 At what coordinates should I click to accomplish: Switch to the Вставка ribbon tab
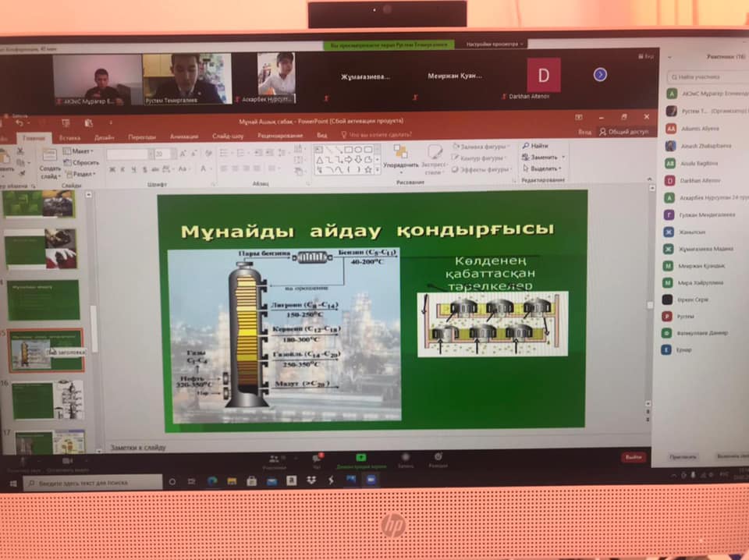pos(69,137)
